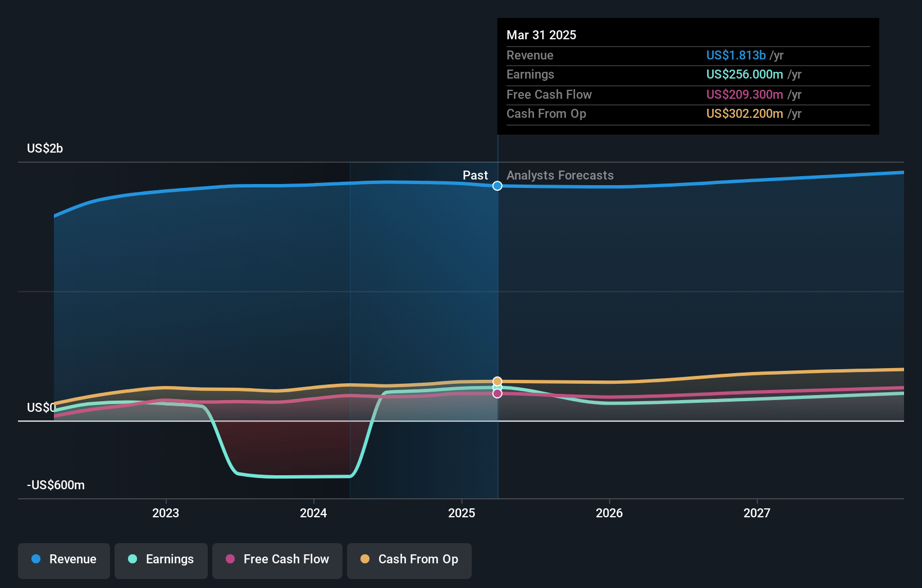The image size is (922, 588).
Task: Toggle the Earnings series in legend
Action: pos(161,560)
